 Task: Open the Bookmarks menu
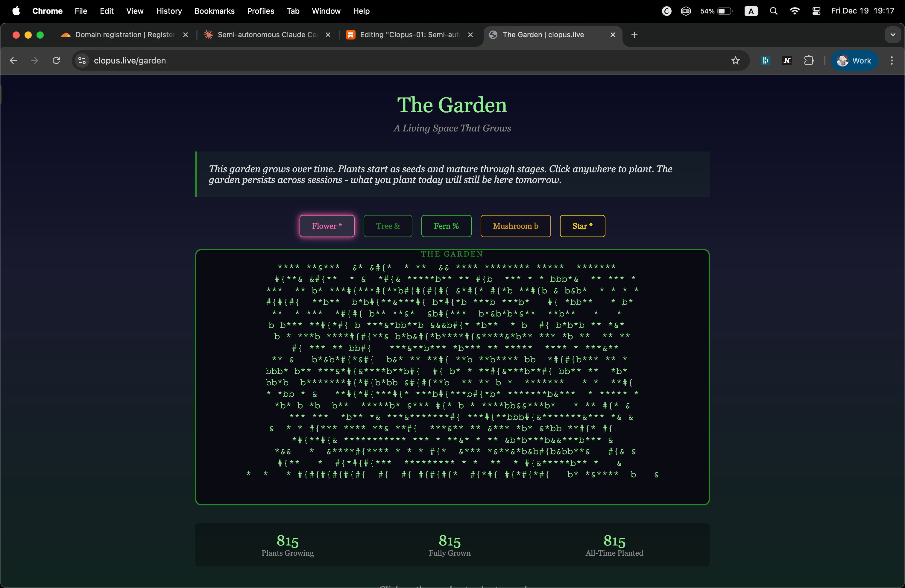tap(215, 11)
